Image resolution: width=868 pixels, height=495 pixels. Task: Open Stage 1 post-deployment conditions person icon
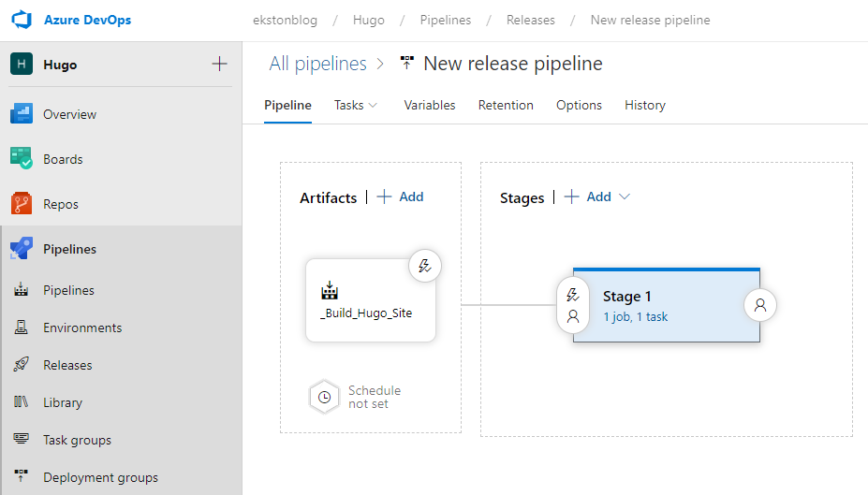pos(760,305)
